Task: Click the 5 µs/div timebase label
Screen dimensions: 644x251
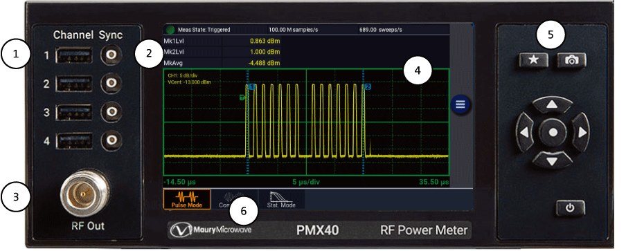Action: click(306, 182)
